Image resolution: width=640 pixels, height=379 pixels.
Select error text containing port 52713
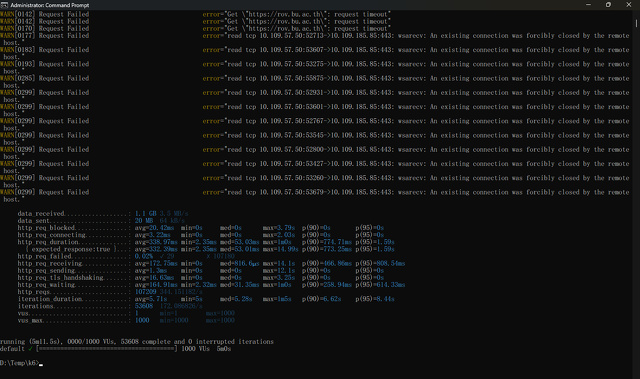(x=416, y=36)
